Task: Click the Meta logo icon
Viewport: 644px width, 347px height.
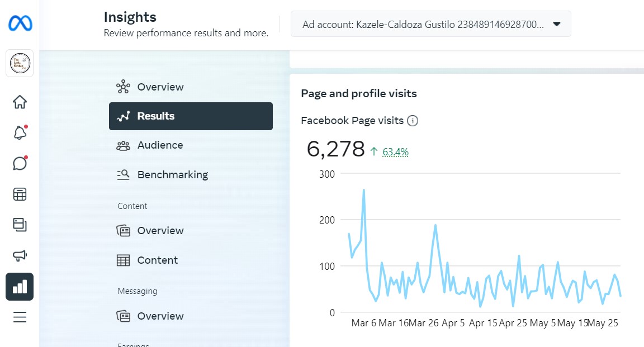Action: pyautogui.click(x=20, y=23)
